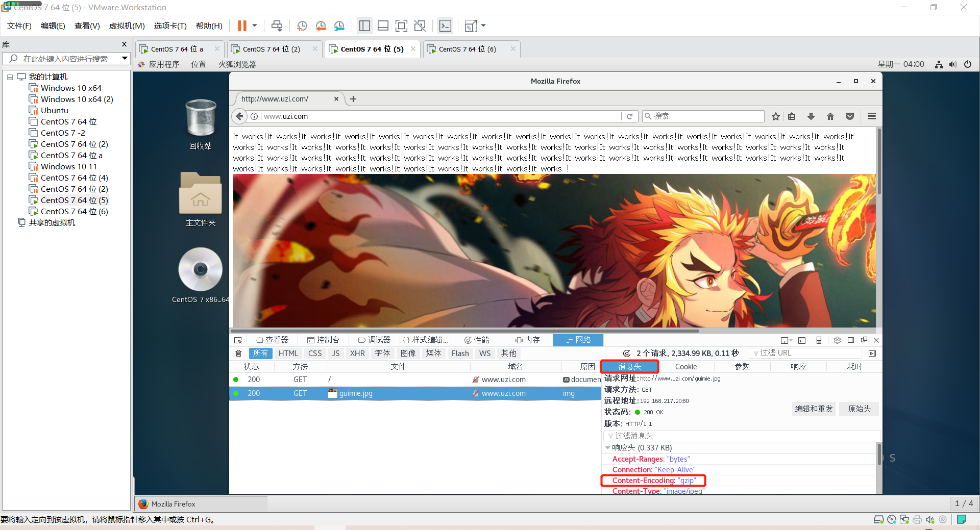Open the 应用程序 menu in CentOS panel
The height and width of the screenshot is (530, 980).
tap(164, 64)
